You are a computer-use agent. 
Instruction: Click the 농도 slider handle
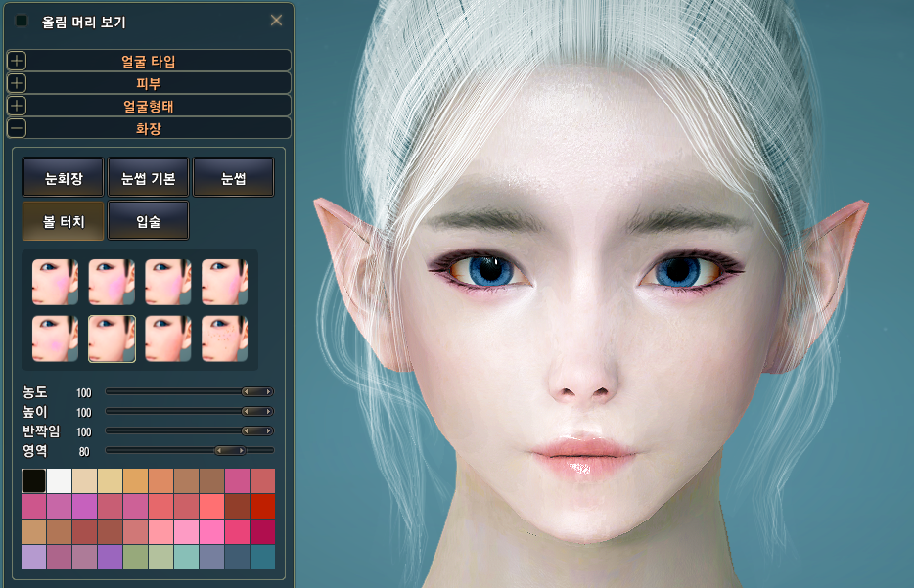pos(257,392)
